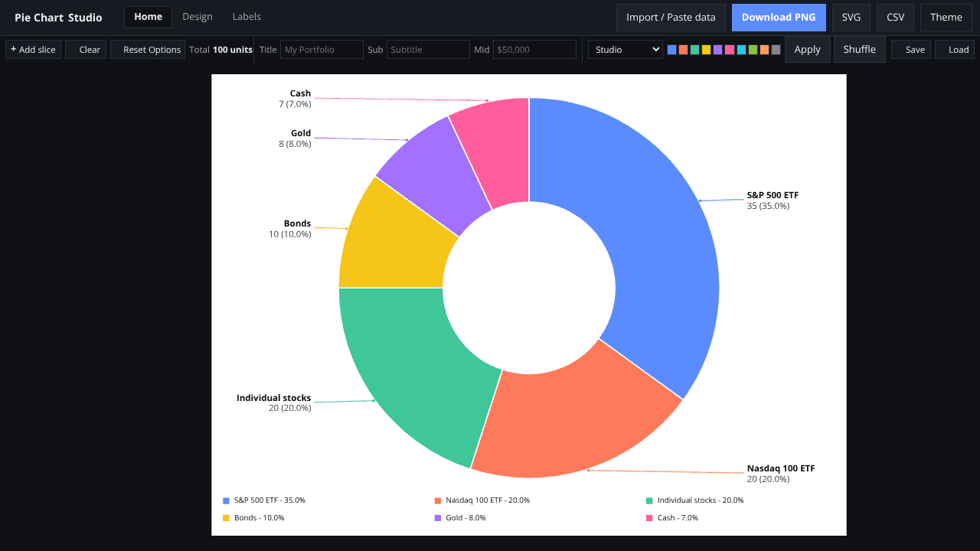This screenshot has width=980, height=551.
Task: Export data as CSV
Action: pos(895,18)
